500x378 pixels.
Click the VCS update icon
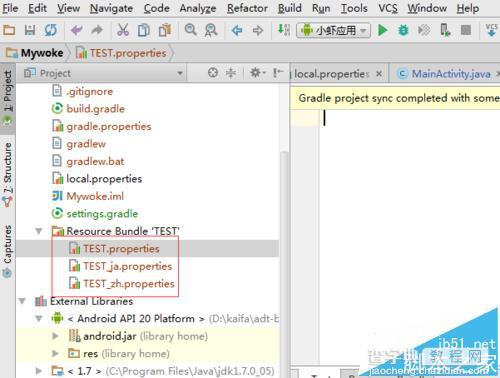(x=492, y=30)
